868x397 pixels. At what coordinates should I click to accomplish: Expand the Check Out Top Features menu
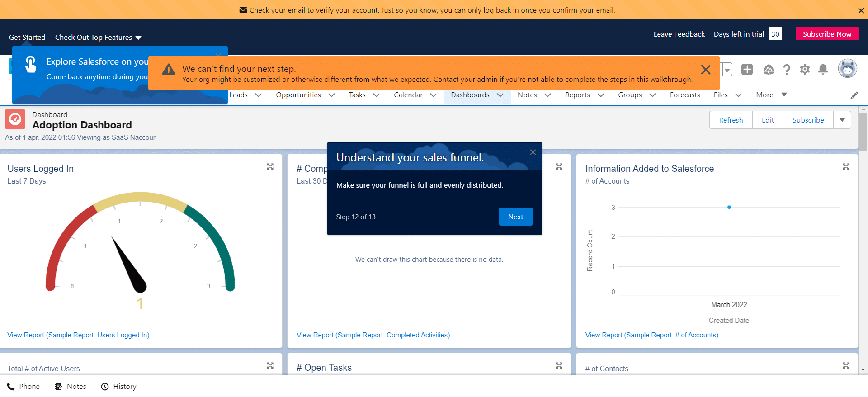[x=98, y=38]
